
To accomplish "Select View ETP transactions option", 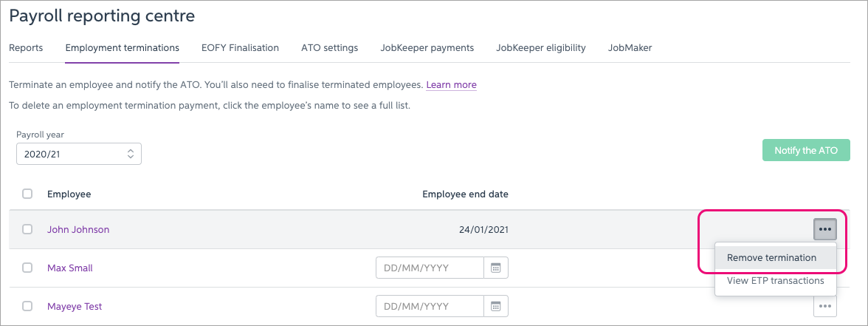I will click(x=775, y=280).
